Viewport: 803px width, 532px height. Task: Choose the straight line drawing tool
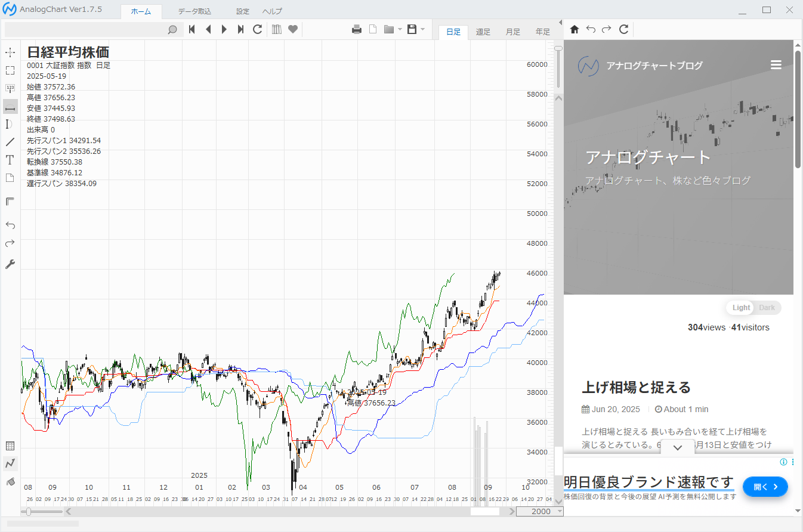click(10, 142)
